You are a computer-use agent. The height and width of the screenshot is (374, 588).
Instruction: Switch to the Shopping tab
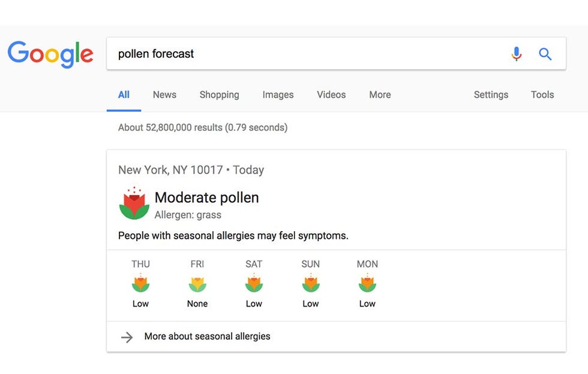tap(220, 95)
